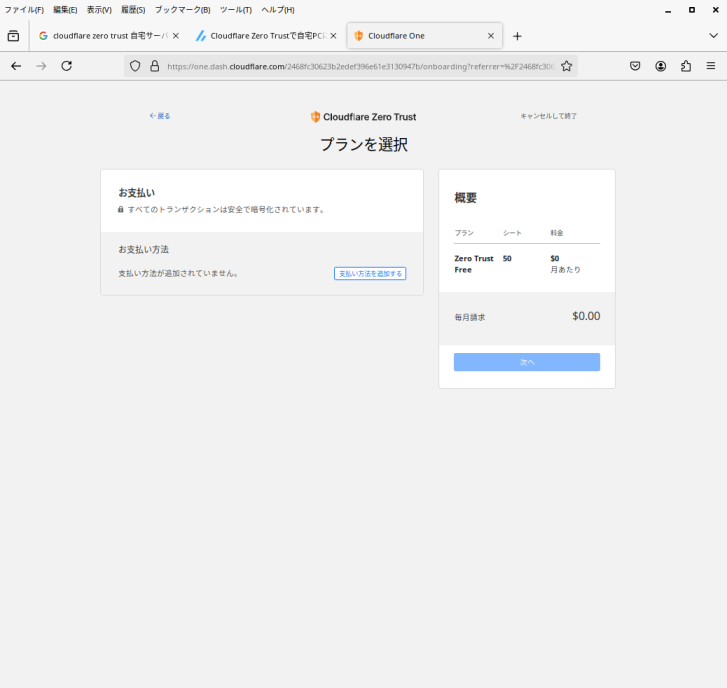Open the Pocket save icon
The image size is (727, 688).
coord(635,66)
